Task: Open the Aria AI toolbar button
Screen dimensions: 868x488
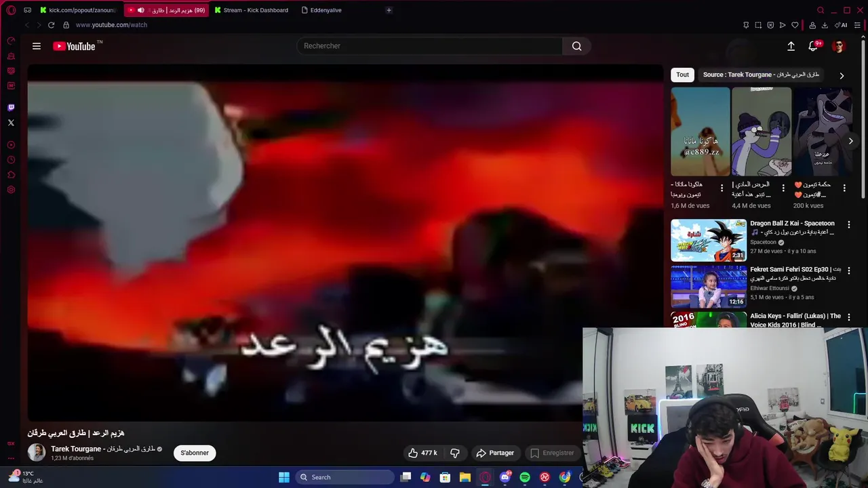Action: click(841, 25)
